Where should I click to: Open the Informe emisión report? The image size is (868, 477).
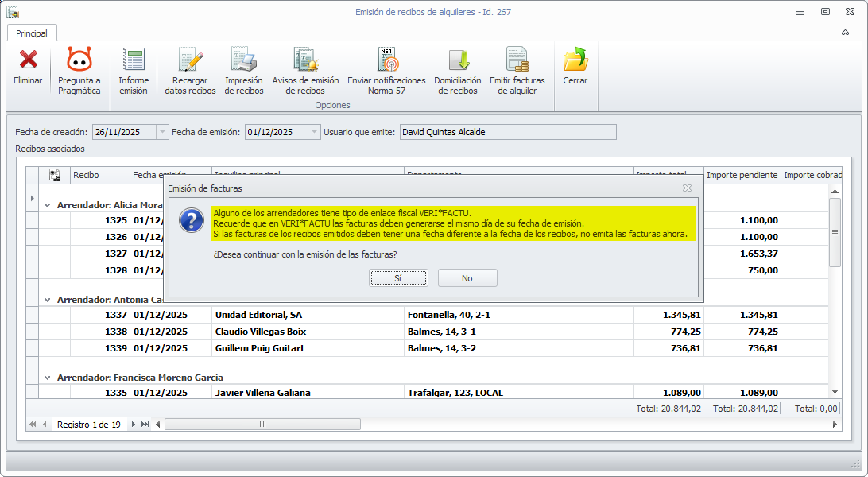(134, 71)
